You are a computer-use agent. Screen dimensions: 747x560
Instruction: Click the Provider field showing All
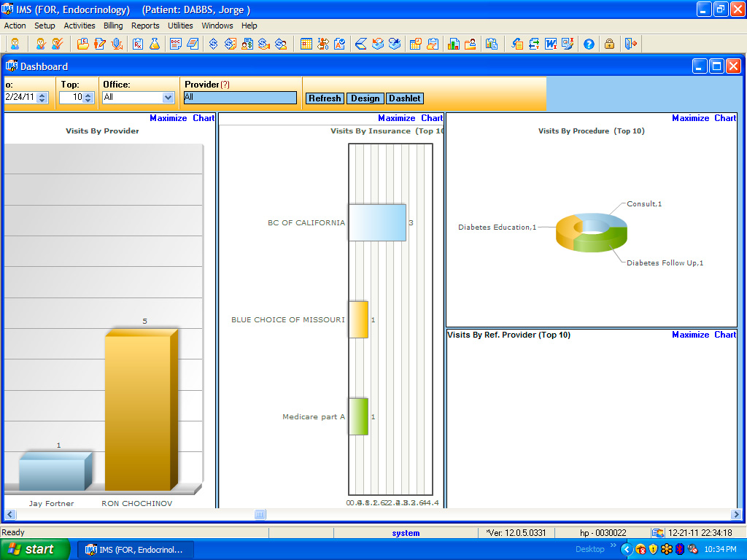click(240, 98)
